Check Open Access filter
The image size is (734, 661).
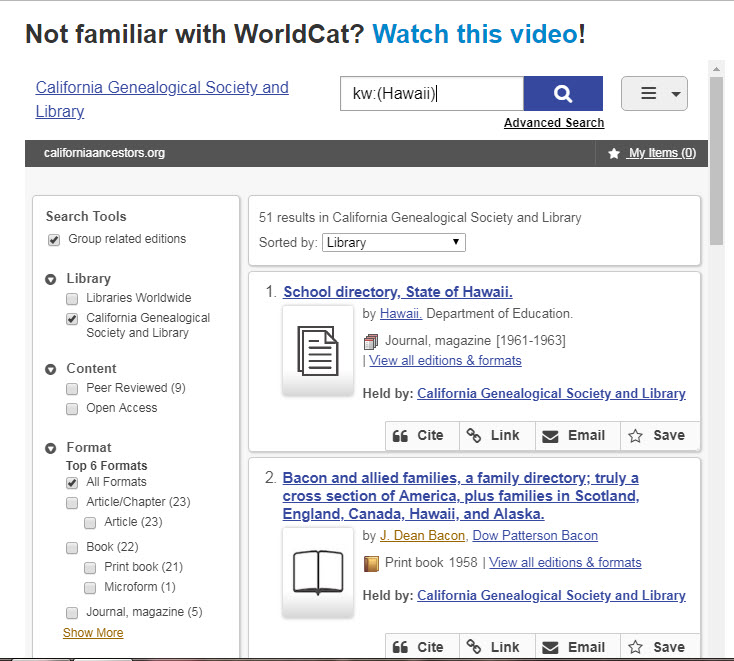pyautogui.click(x=72, y=409)
